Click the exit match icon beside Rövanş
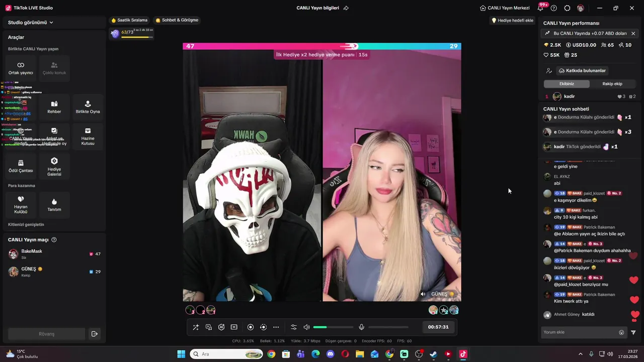Screen dimensions: 644x362 (x=94, y=334)
